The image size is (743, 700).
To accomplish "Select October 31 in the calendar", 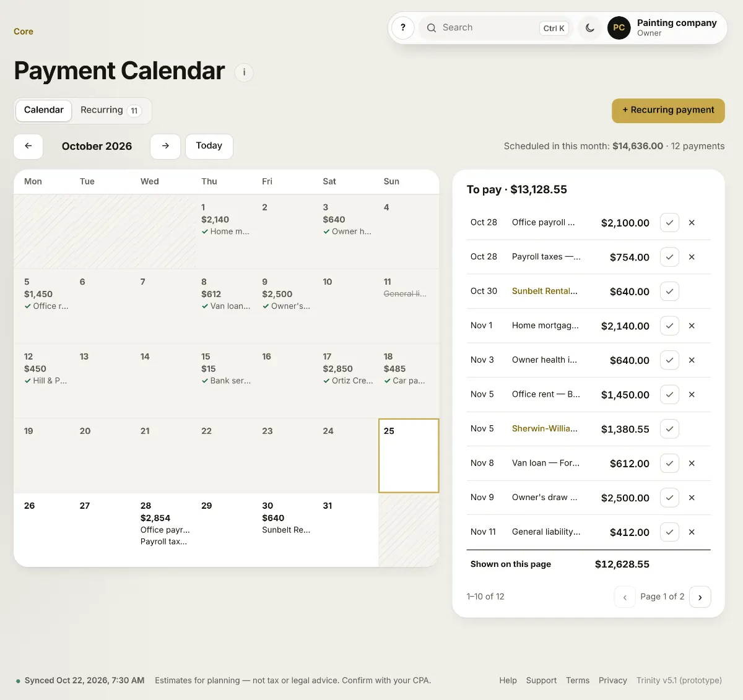I will (348, 530).
